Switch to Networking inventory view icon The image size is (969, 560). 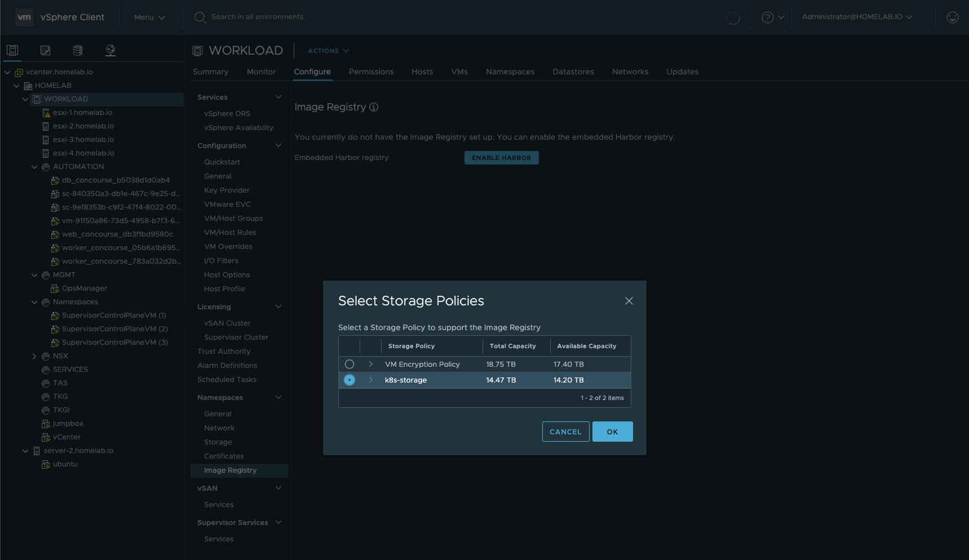pyautogui.click(x=110, y=50)
